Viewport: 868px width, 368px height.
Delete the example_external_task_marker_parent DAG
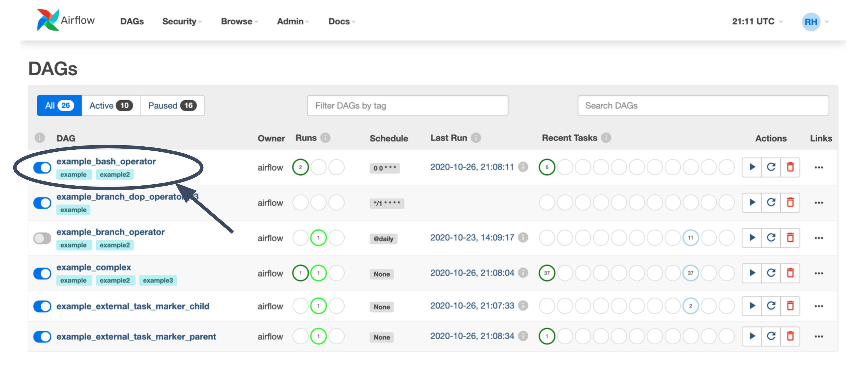[x=790, y=336]
